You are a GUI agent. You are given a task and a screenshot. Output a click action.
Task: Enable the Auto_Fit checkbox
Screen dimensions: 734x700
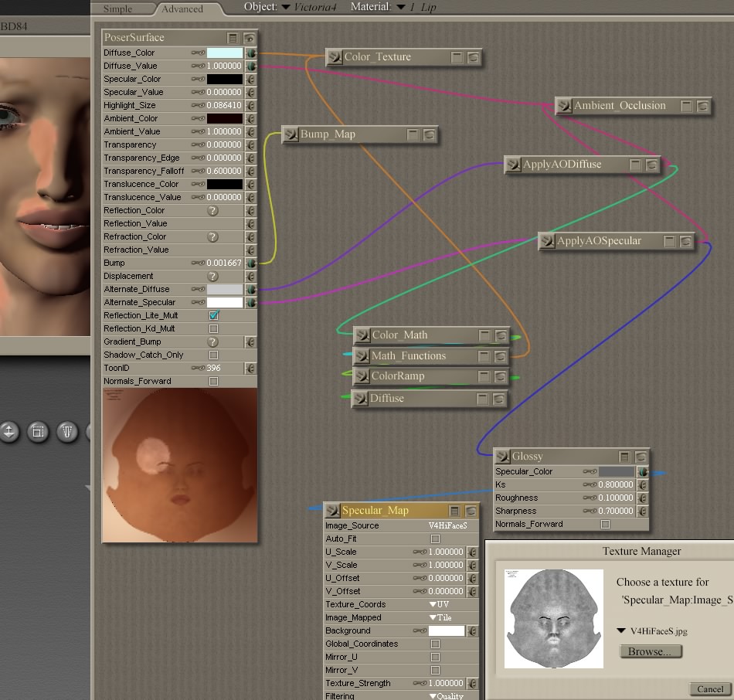435,539
